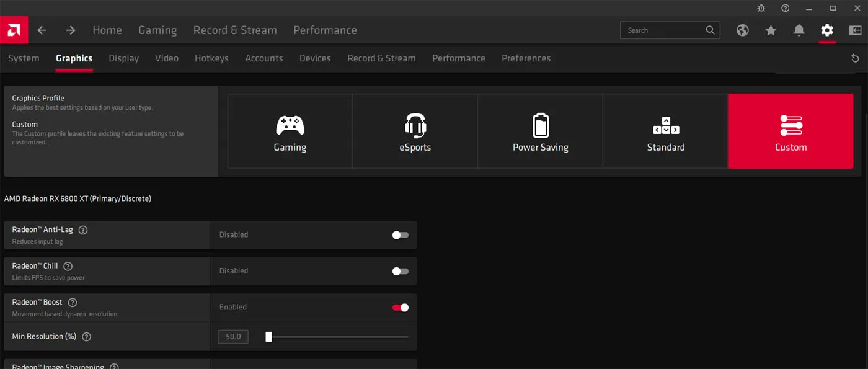Viewport: 868px width, 369px height.
Task: Select the Custom profile tile
Action: 790,131
